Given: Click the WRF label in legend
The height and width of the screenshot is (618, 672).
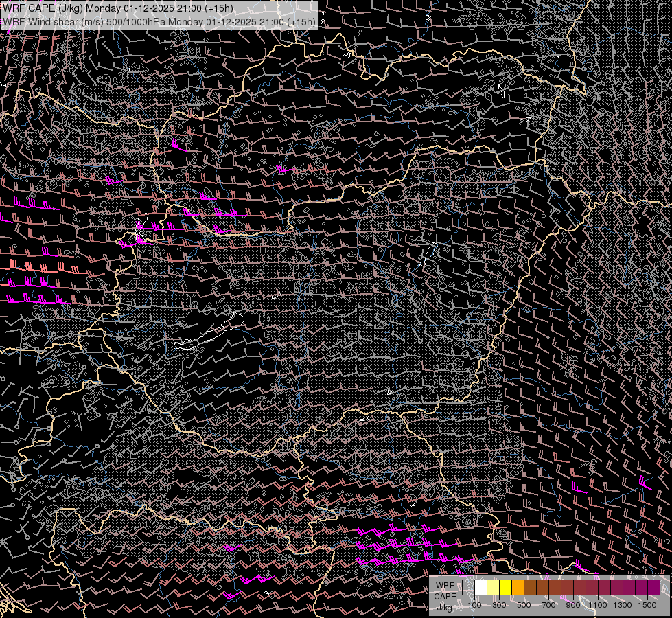Looking at the screenshot, I should (445, 585).
